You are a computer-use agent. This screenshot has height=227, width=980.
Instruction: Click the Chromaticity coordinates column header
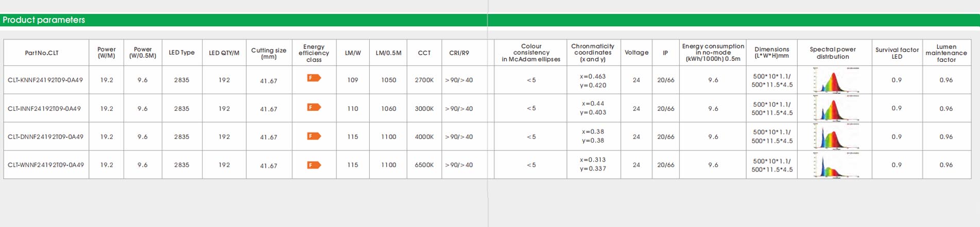tap(593, 53)
